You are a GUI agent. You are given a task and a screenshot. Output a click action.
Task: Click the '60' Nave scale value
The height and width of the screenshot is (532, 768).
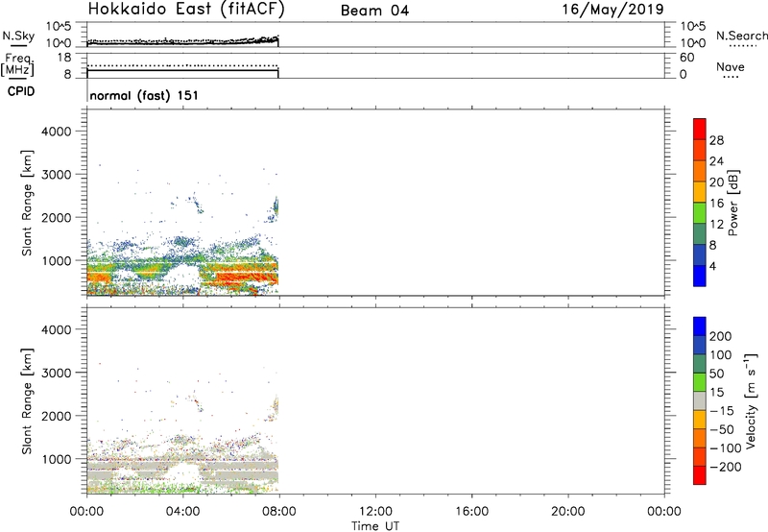(686, 58)
